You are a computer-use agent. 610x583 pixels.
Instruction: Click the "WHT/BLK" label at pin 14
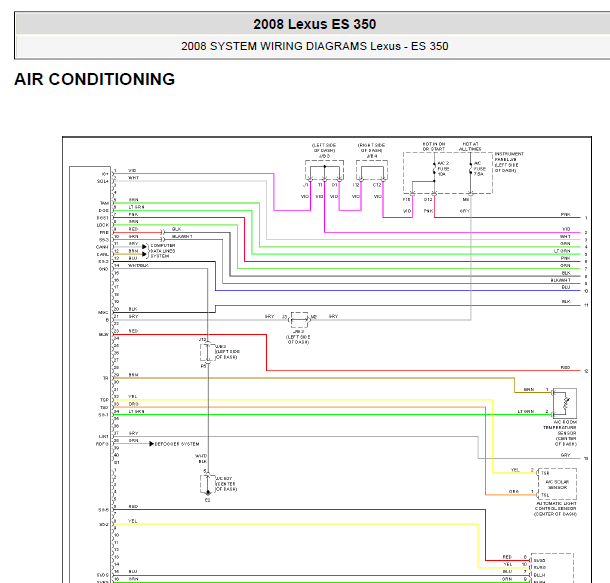point(138,265)
